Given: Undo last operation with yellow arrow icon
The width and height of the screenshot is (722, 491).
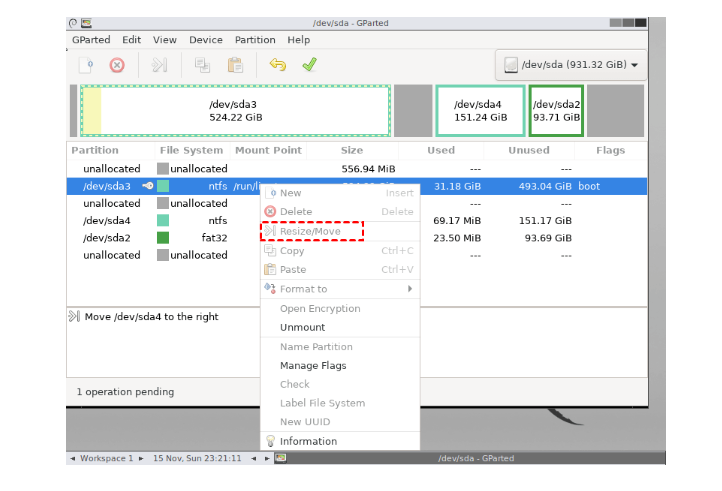Looking at the screenshot, I should pos(277,65).
